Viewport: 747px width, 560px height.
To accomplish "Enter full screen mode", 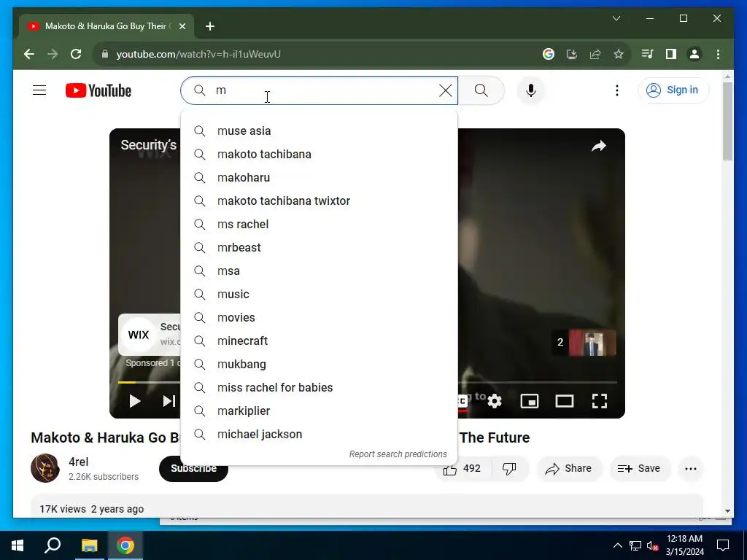I will point(600,401).
